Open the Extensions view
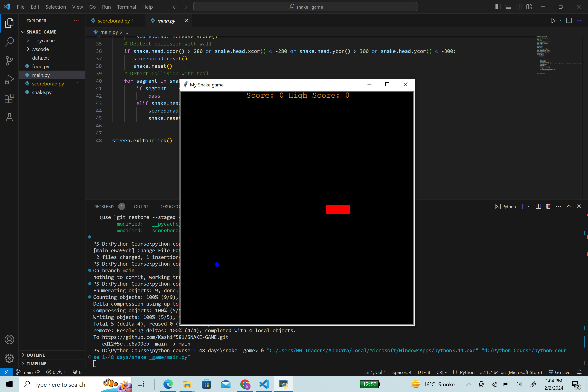Image resolution: width=588 pixels, height=392 pixels. click(x=9, y=99)
